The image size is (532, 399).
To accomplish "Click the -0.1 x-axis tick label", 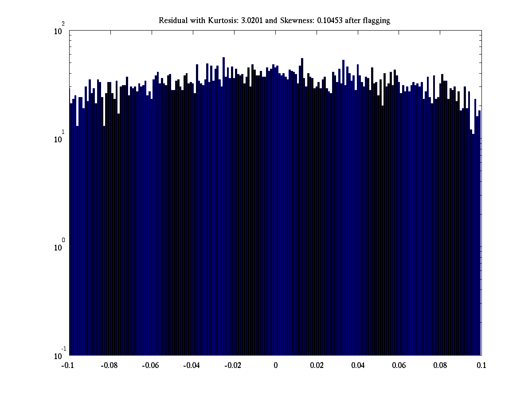I will (x=68, y=365).
